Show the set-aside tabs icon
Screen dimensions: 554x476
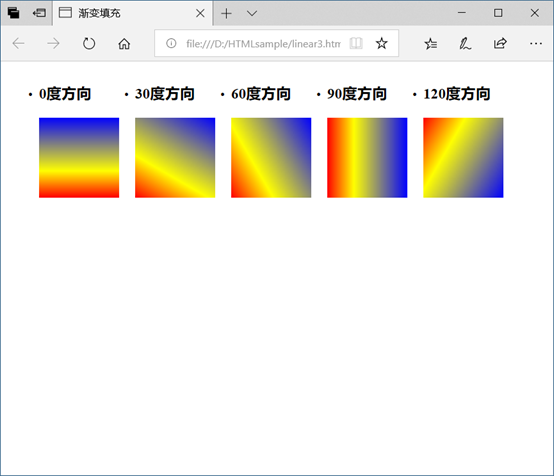[x=13, y=13]
